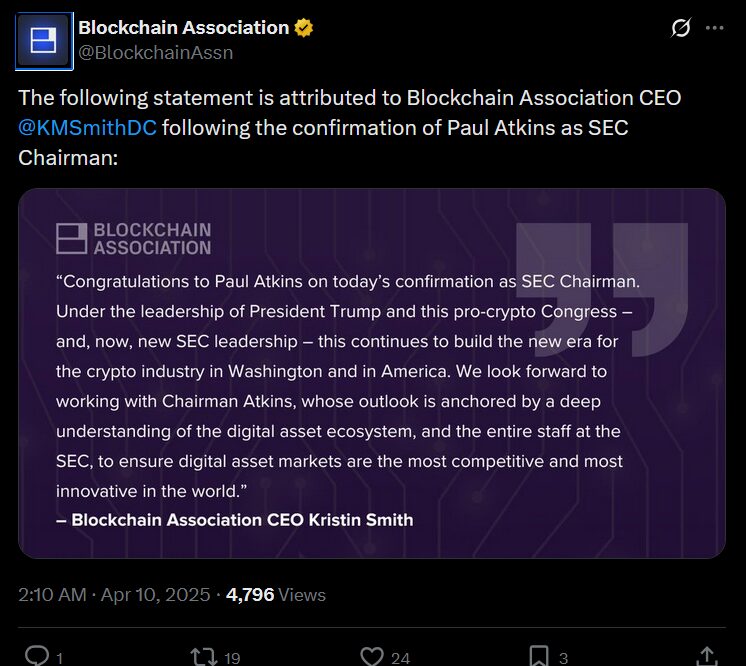746x666 pixels.
Task: Click the Blockchain Association logo inside the image
Action: [134, 238]
